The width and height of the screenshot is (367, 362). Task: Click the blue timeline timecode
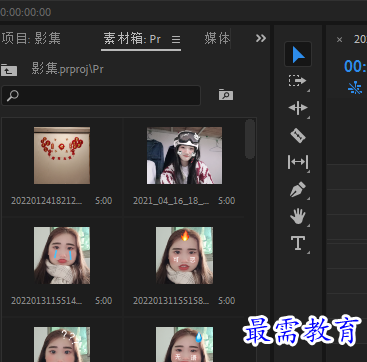click(x=355, y=66)
